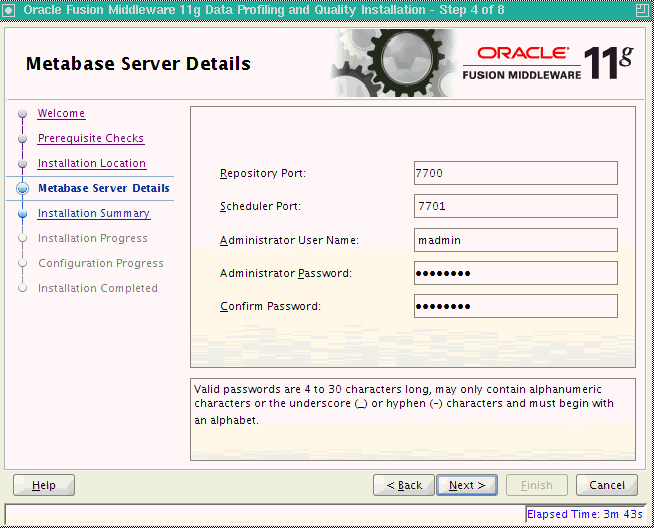Click the Finish button

coord(537,485)
